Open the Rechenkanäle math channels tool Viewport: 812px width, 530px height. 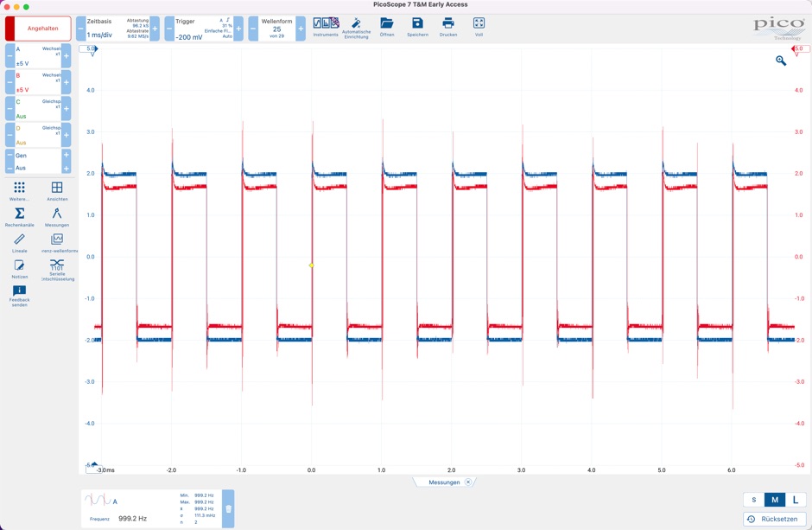pos(19,216)
